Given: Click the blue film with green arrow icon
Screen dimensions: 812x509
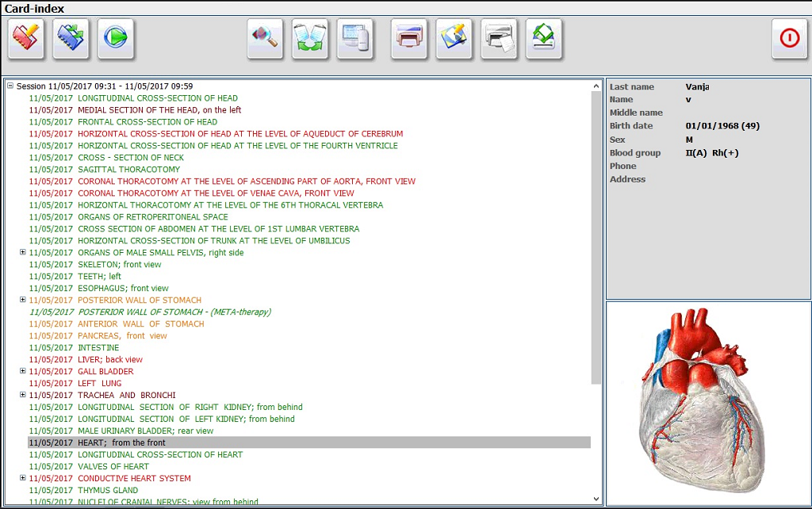Looking at the screenshot, I should (x=71, y=39).
